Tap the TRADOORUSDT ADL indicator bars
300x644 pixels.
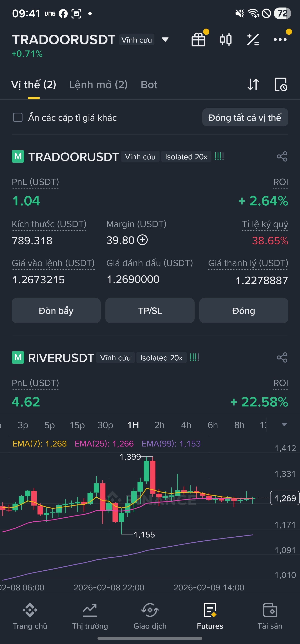[219, 156]
